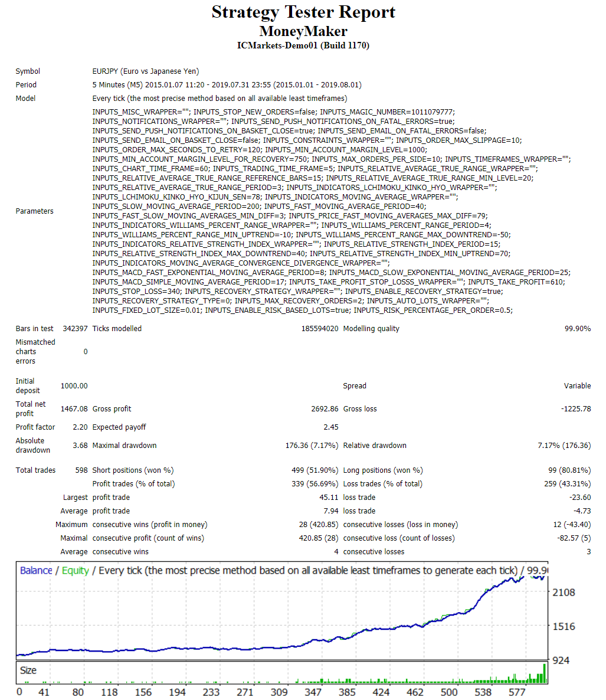Click the 924 axis label on chart
Image resolution: width=606 pixels, height=700 pixels.
coord(561,660)
